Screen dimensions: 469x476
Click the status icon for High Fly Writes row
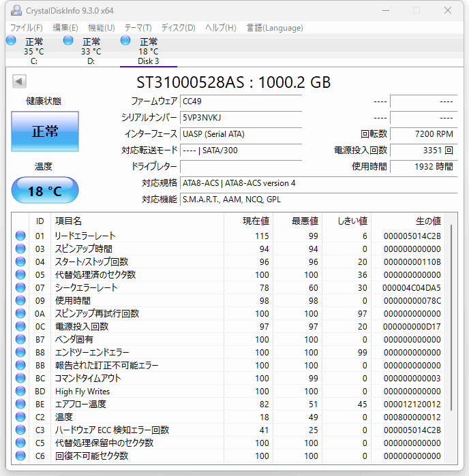[x=20, y=391]
